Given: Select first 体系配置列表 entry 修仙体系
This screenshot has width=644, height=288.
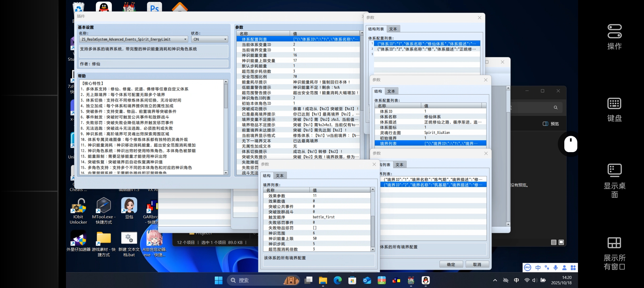Looking at the screenshot, I should (x=427, y=43).
